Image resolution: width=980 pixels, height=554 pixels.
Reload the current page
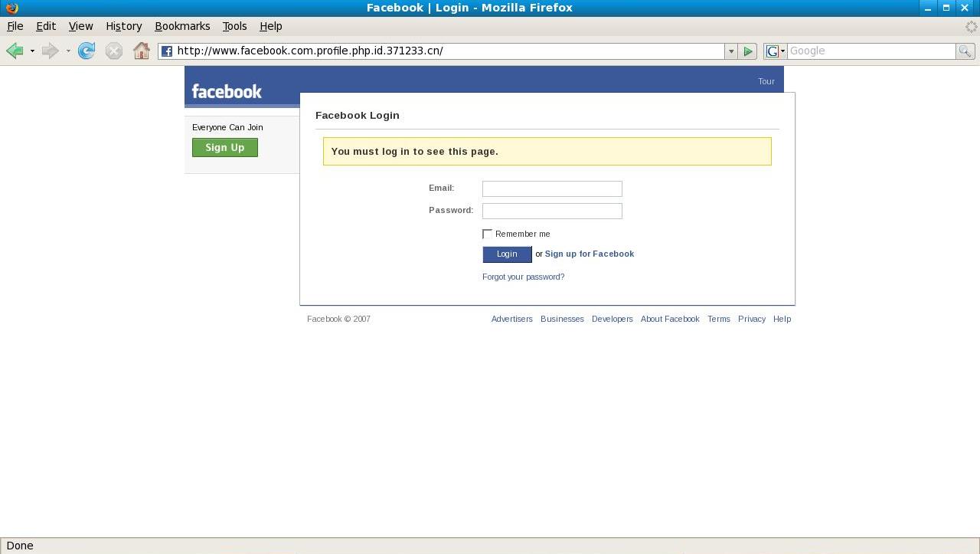click(87, 51)
